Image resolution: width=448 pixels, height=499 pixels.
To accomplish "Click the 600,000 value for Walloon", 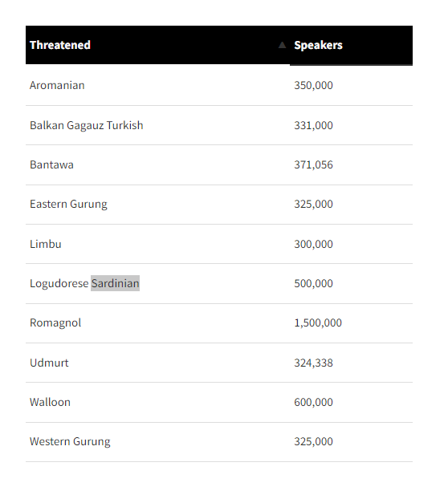I will [313, 402].
